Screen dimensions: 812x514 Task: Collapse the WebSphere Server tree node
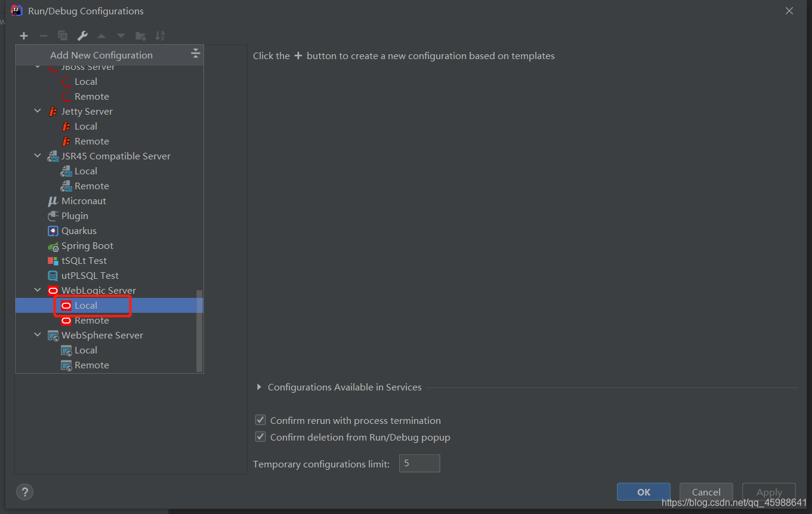point(38,335)
